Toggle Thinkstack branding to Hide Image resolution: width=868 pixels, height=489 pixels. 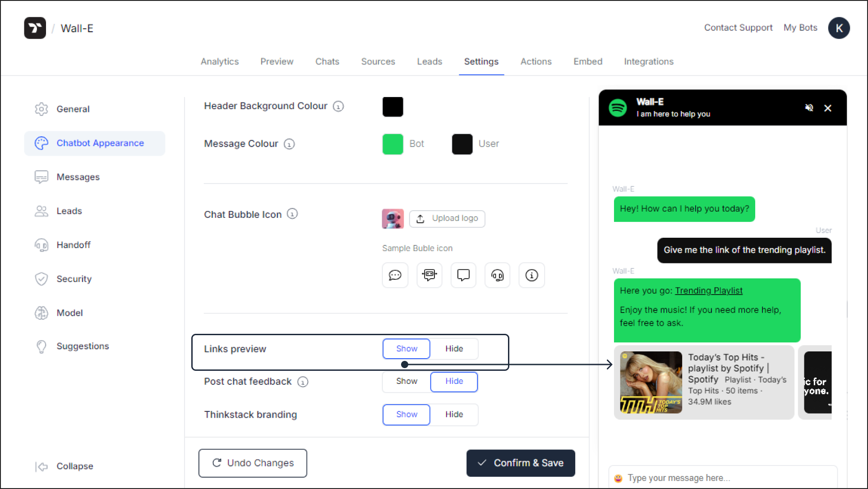click(454, 414)
